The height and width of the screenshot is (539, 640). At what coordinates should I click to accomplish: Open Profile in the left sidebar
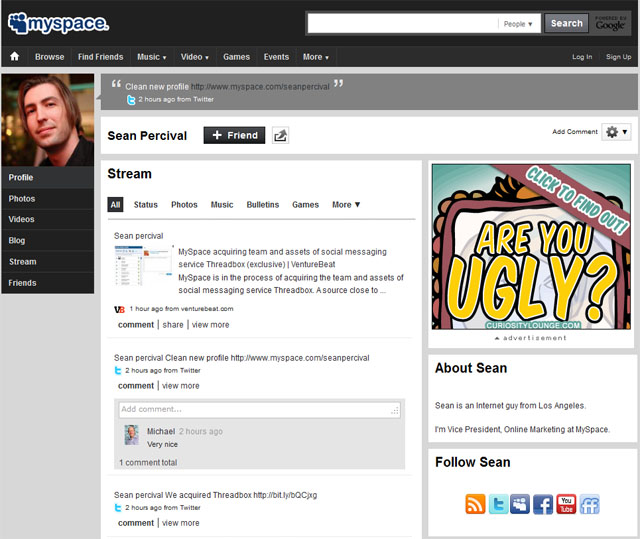(x=48, y=177)
